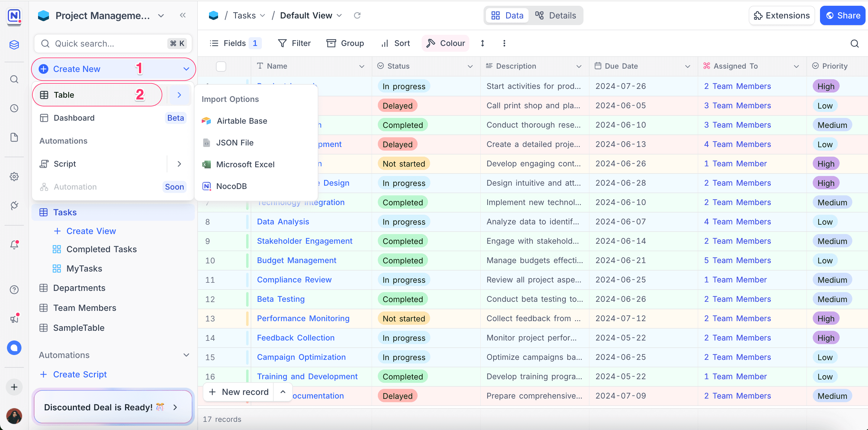Open notifications bell icon in left rail
Screen dimensions: 868x430
[x=14, y=245]
